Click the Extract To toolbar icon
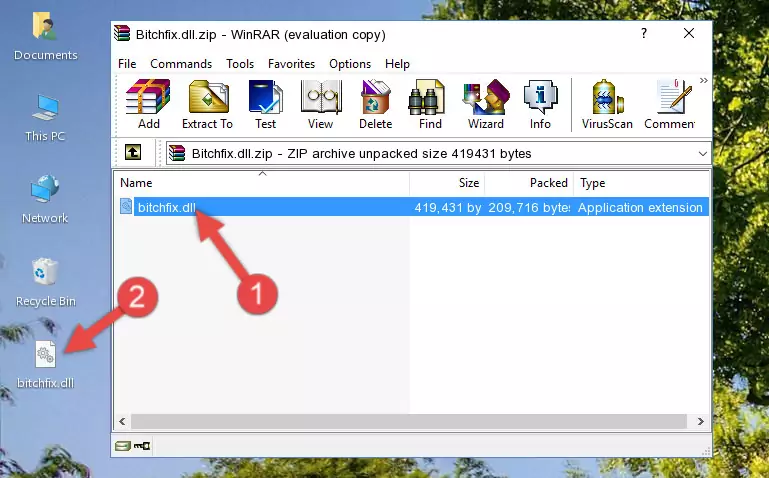769x478 pixels. (207, 104)
